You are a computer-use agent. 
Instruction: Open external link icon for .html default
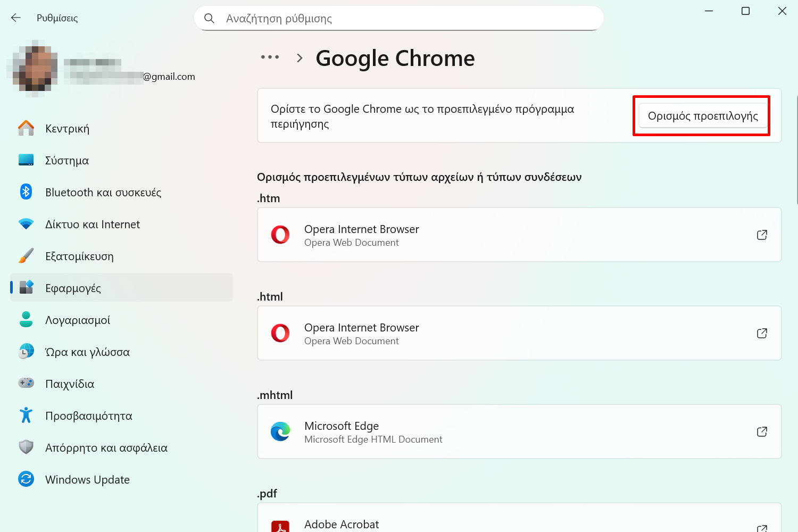tap(762, 333)
